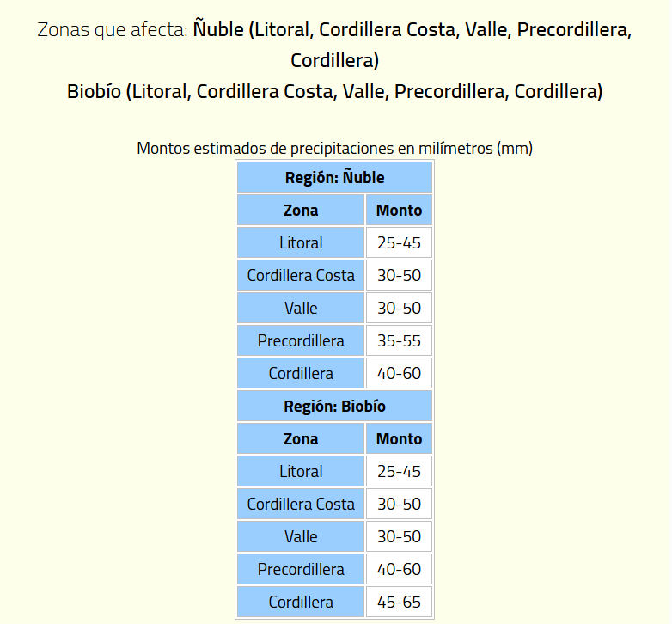Click the "Montos estimados de precipitaciones" caption
The width and height of the screenshot is (672, 624).
(334, 148)
